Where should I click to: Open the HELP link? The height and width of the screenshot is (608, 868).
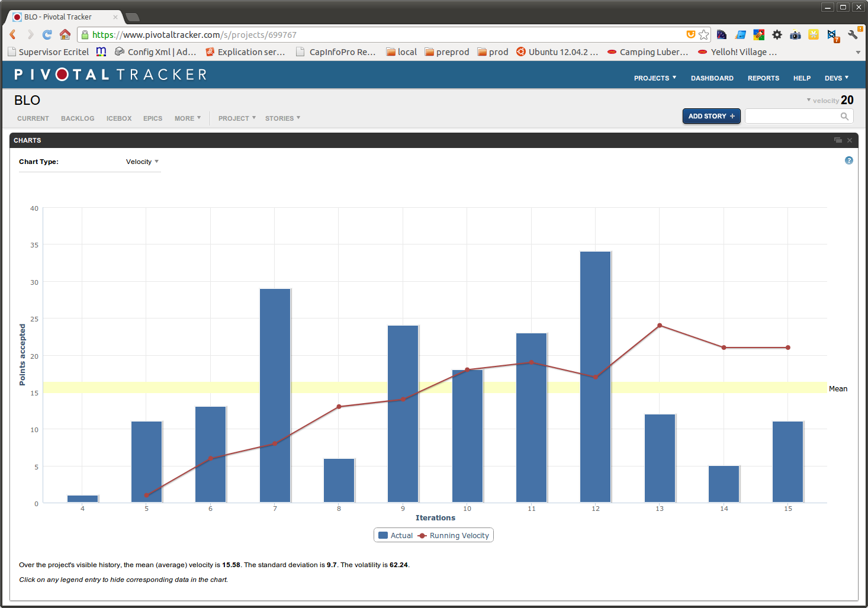[802, 78]
